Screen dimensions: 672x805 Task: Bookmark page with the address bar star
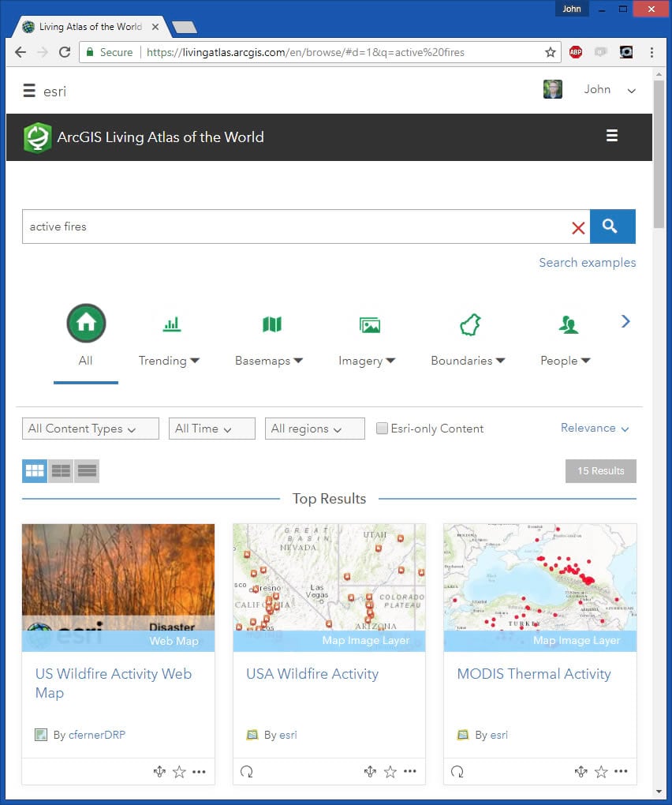[551, 52]
